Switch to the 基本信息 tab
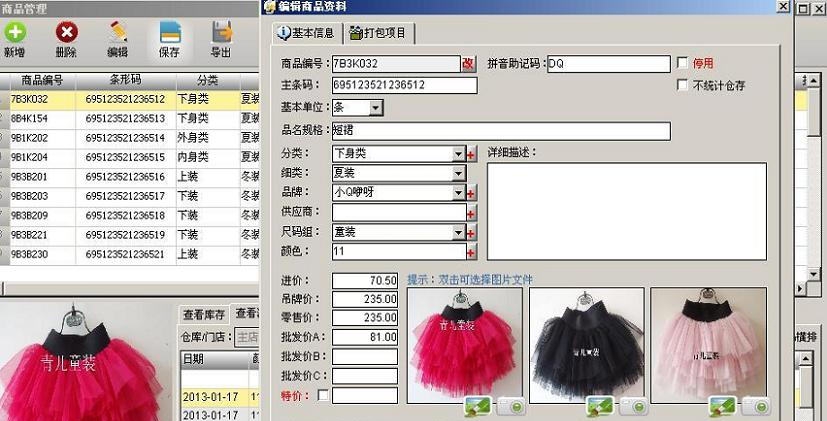The height and width of the screenshot is (421, 827). 307,33
